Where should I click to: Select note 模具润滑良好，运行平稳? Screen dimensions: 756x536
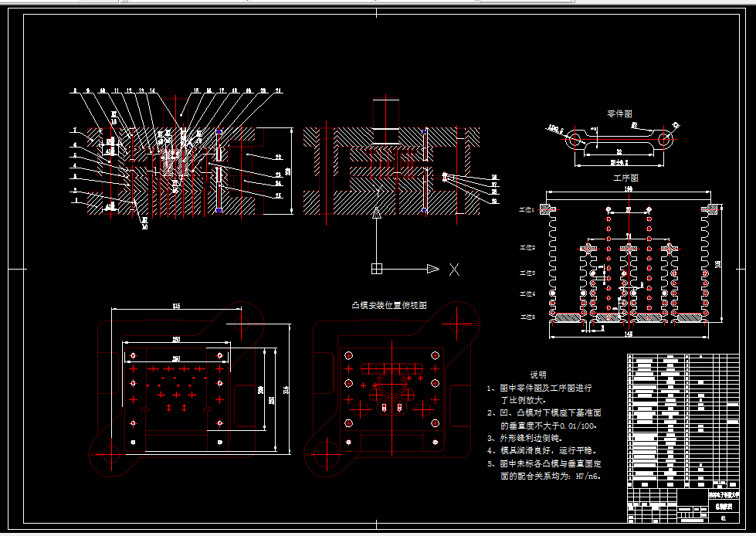pos(548,450)
